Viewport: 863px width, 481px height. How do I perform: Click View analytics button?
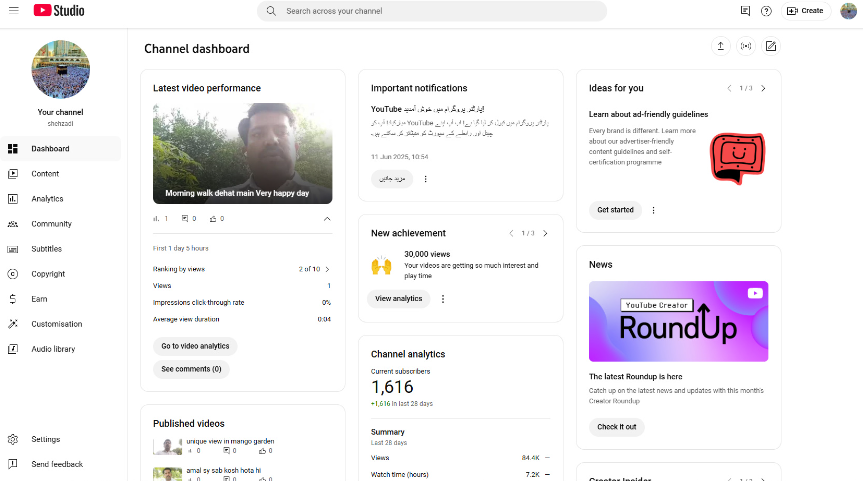pos(398,299)
